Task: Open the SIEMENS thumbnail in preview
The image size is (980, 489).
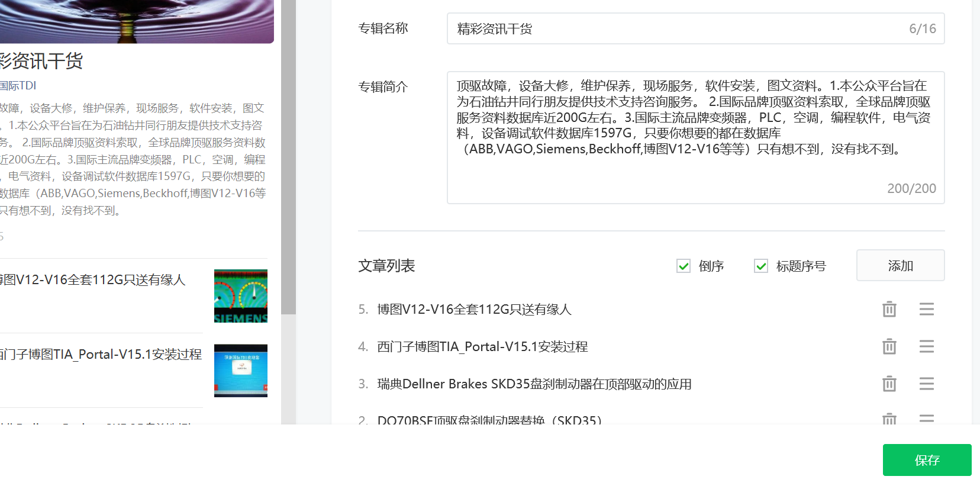Action: 241,296
